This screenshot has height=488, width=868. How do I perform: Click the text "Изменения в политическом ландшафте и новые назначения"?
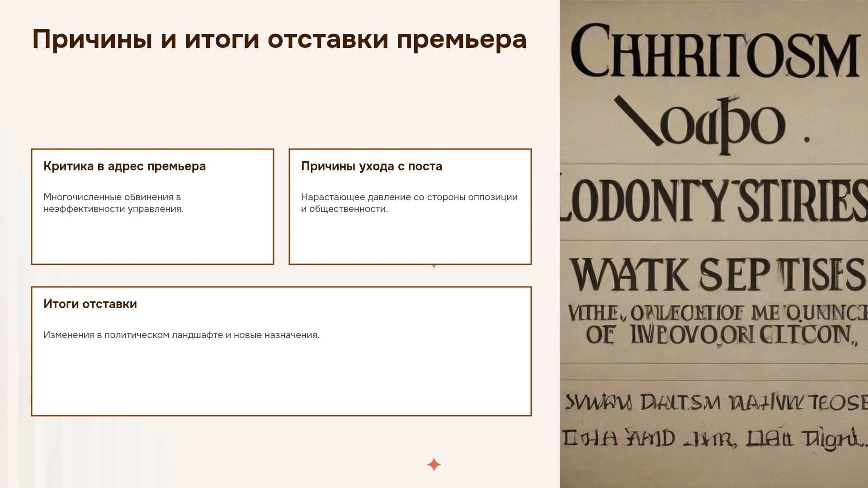pyautogui.click(x=181, y=335)
